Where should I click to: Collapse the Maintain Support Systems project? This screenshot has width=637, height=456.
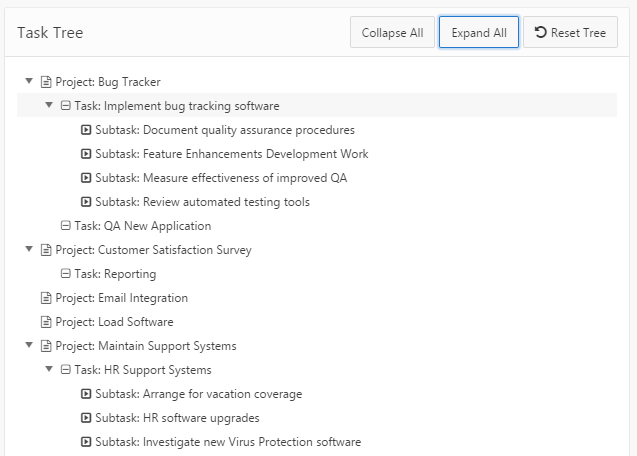pyautogui.click(x=30, y=346)
